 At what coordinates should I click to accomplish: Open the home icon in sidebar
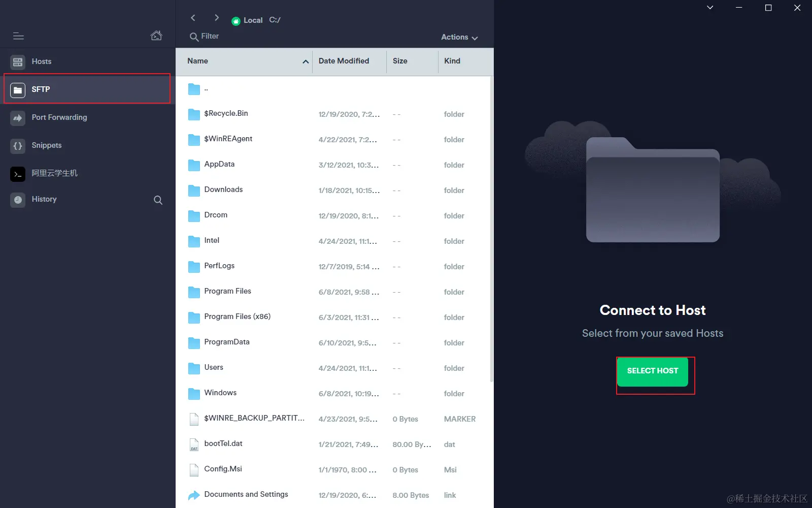156,36
